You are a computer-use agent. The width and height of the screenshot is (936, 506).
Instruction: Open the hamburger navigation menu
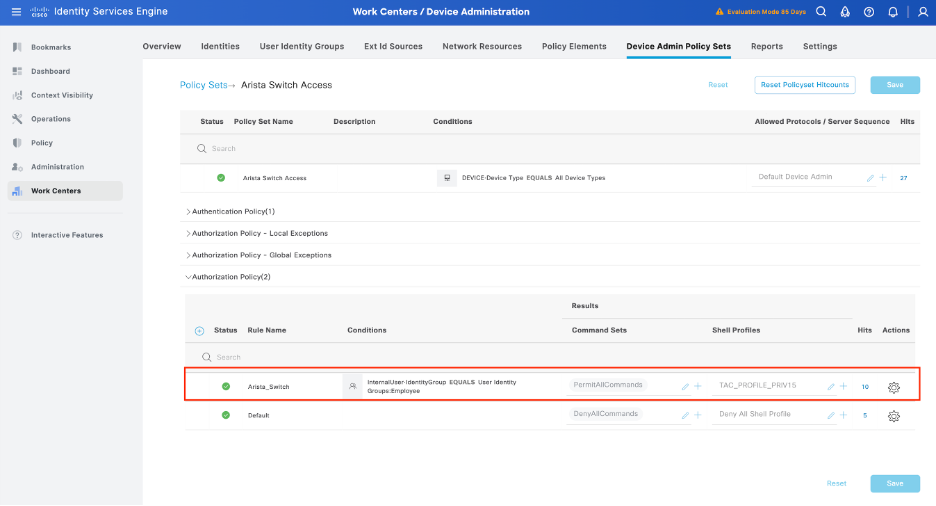coord(16,11)
